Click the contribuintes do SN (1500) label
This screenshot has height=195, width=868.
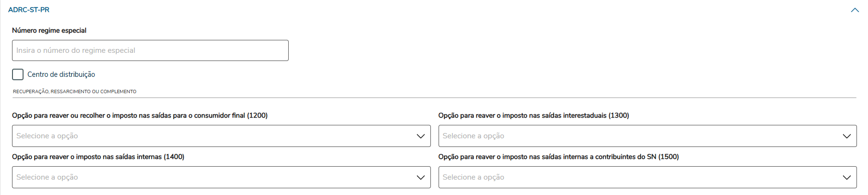pyautogui.click(x=558, y=157)
